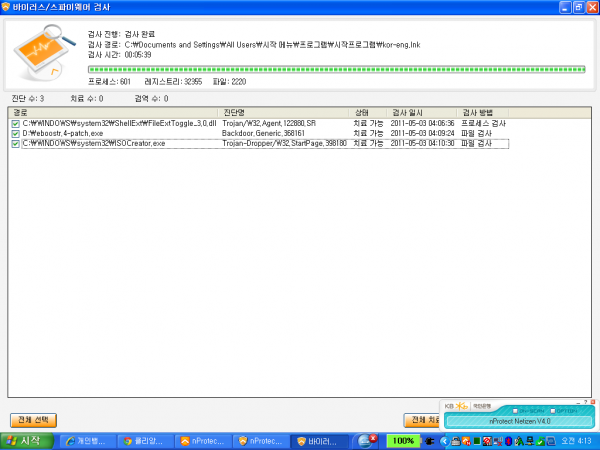600x450 pixels.
Task: Minimize the virus scan window
Action: click(565, 7)
